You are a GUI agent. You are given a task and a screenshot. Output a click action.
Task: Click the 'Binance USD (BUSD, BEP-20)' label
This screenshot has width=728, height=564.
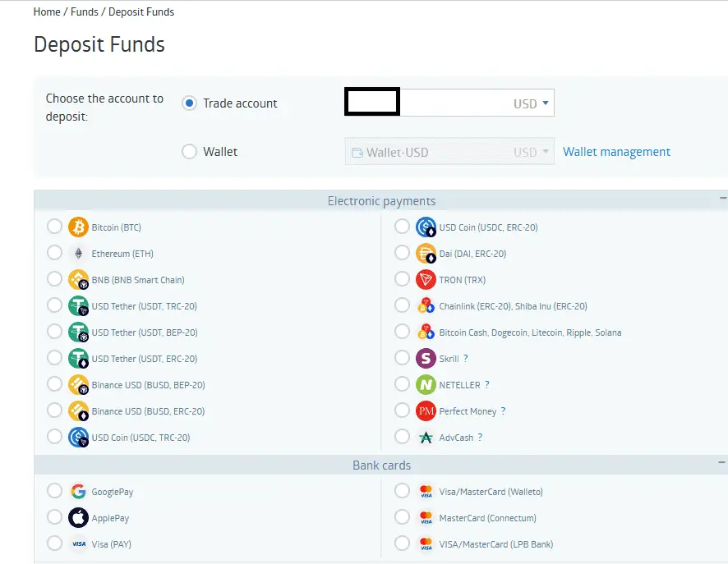[148, 385]
